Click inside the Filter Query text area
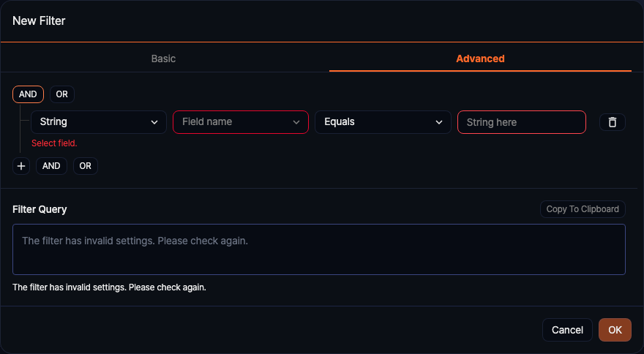The height and width of the screenshot is (354, 644). (319, 249)
